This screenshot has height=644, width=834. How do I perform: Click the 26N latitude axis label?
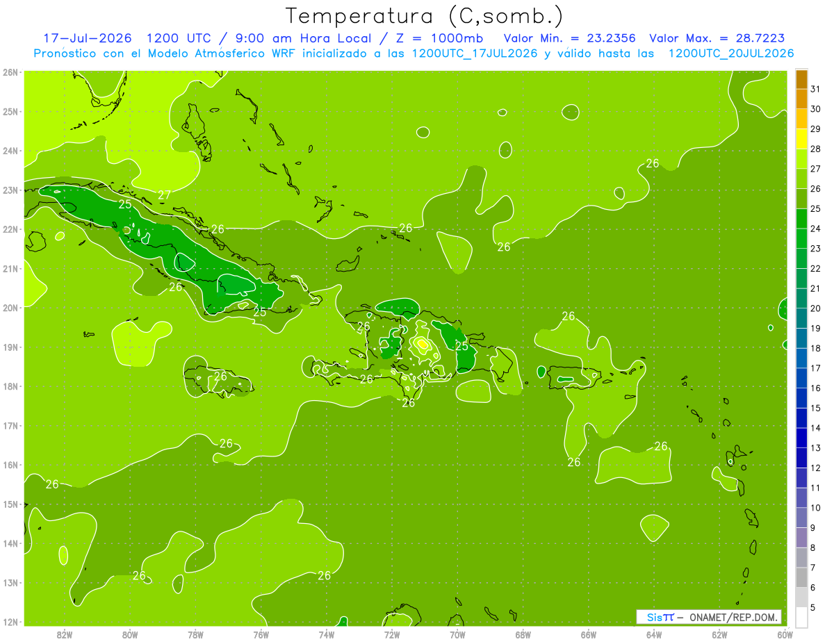(x=10, y=72)
